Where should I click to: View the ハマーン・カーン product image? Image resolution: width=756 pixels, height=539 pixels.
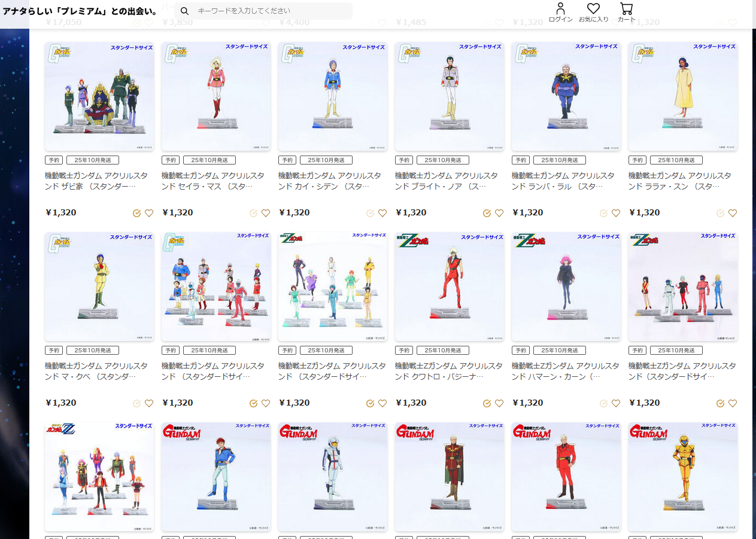566,287
